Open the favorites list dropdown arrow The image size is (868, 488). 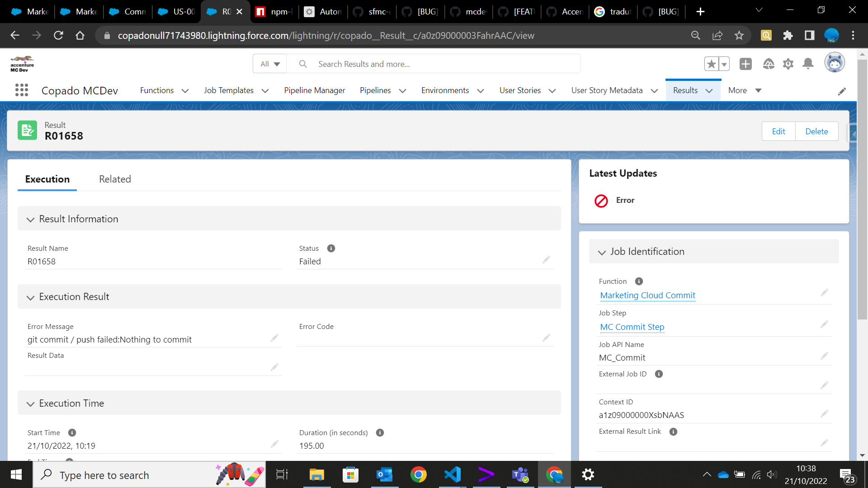click(724, 64)
